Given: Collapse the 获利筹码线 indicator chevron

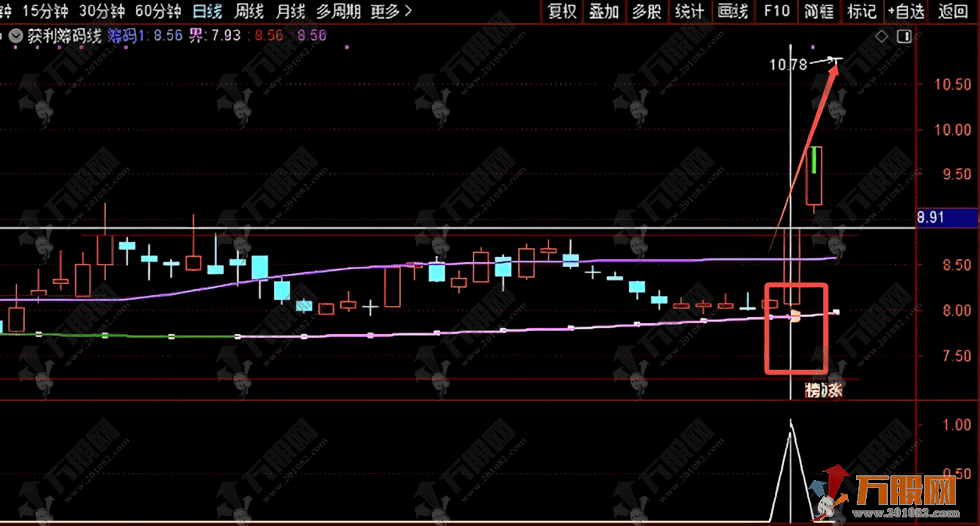Looking at the screenshot, I should (x=16, y=36).
